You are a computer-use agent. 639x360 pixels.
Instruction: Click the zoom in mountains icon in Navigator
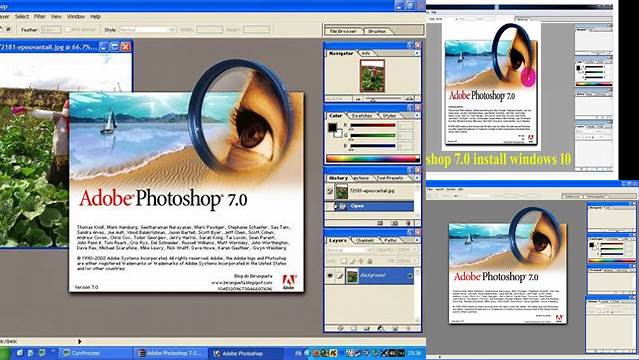(409, 99)
